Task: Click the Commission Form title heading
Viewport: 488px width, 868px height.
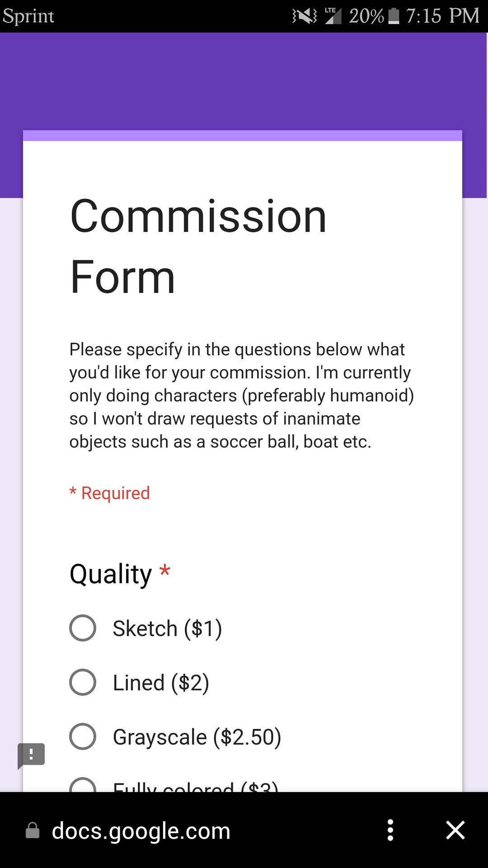Action: (198, 246)
